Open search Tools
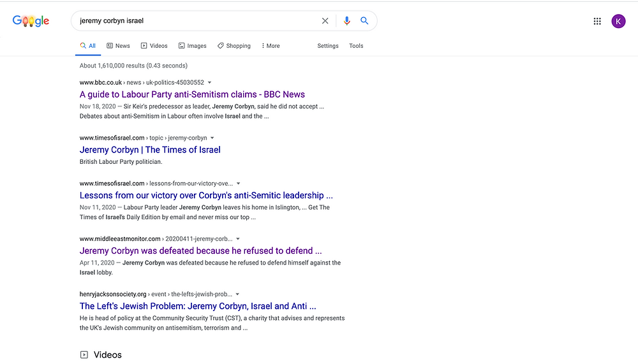This screenshot has height=364, width=638. point(356,46)
